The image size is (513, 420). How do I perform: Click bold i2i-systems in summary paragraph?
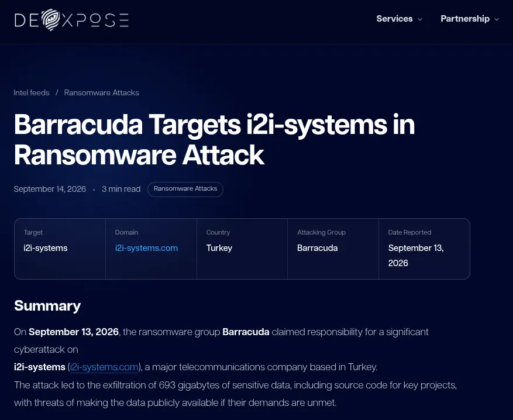[40, 367]
